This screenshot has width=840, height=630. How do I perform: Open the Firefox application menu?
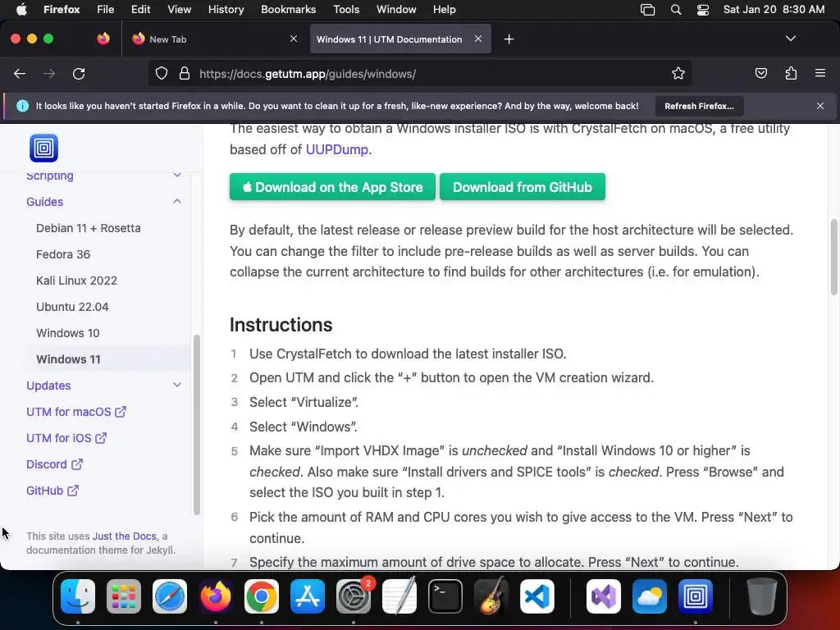pos(62,10)
